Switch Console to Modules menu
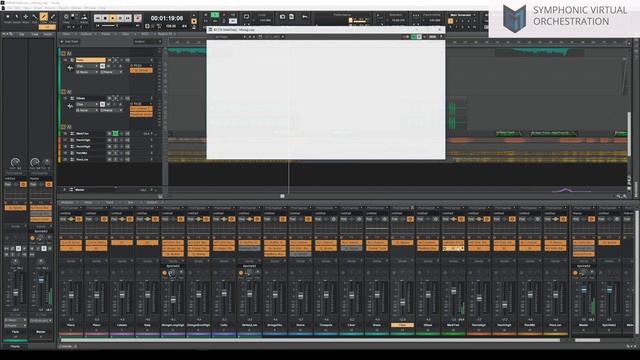Viewport: 640px width, 360px height. pos(67,202)
